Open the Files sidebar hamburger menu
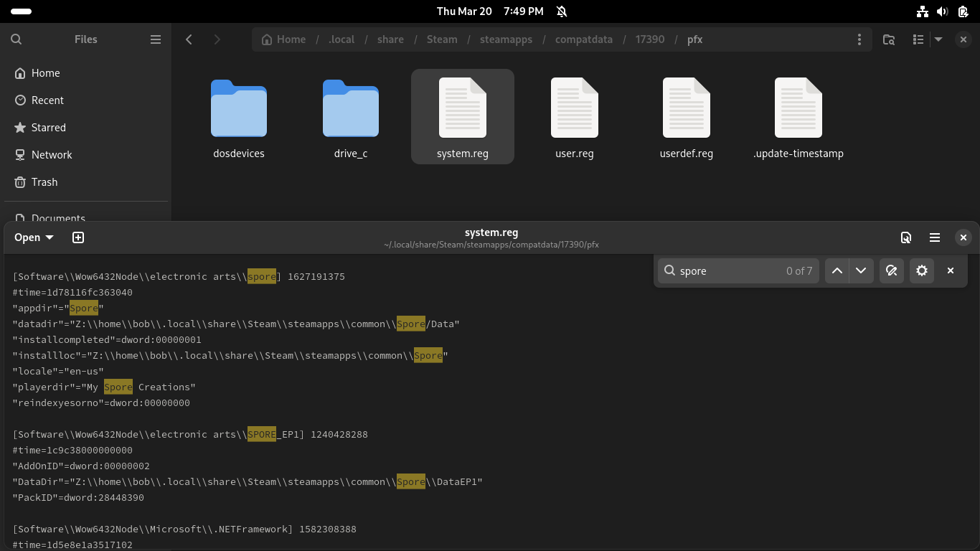This screenshot has width=980, height=551. 156,39
